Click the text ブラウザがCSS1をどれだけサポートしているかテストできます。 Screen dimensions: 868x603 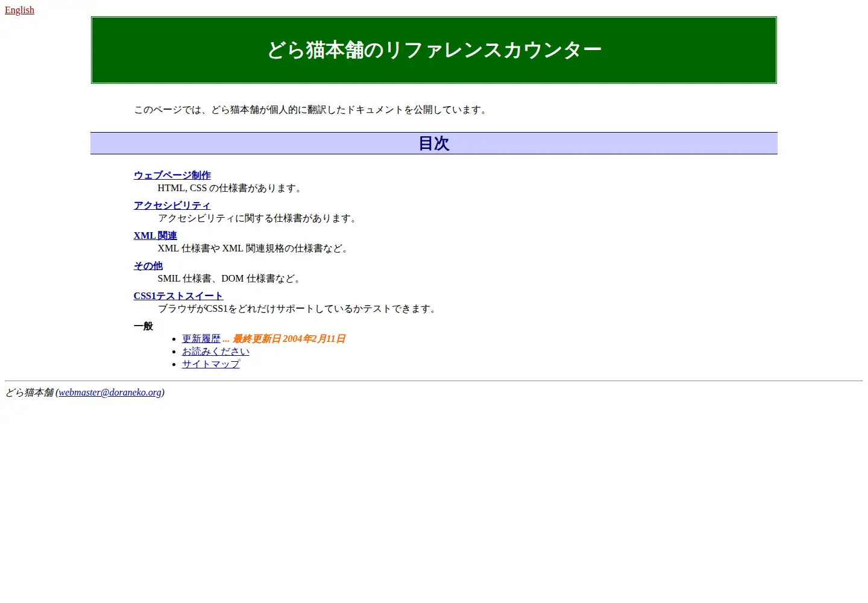tap(298, 309)
